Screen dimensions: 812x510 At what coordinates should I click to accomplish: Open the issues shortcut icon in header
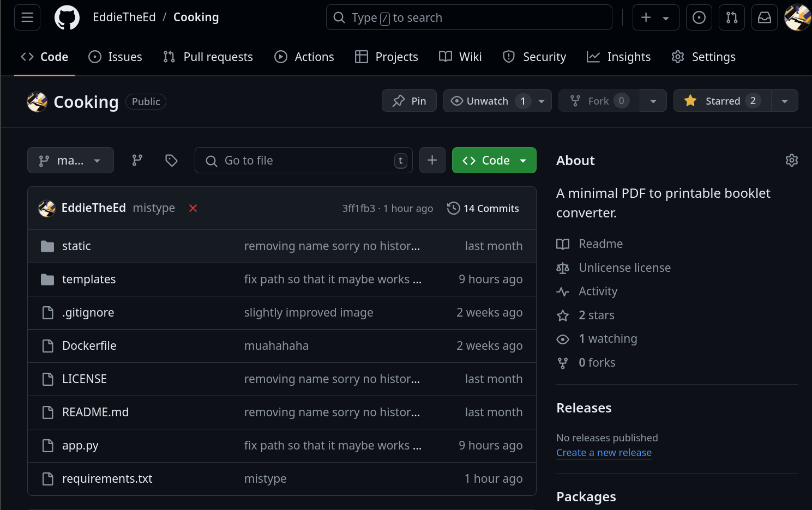(x=699, y=17)
